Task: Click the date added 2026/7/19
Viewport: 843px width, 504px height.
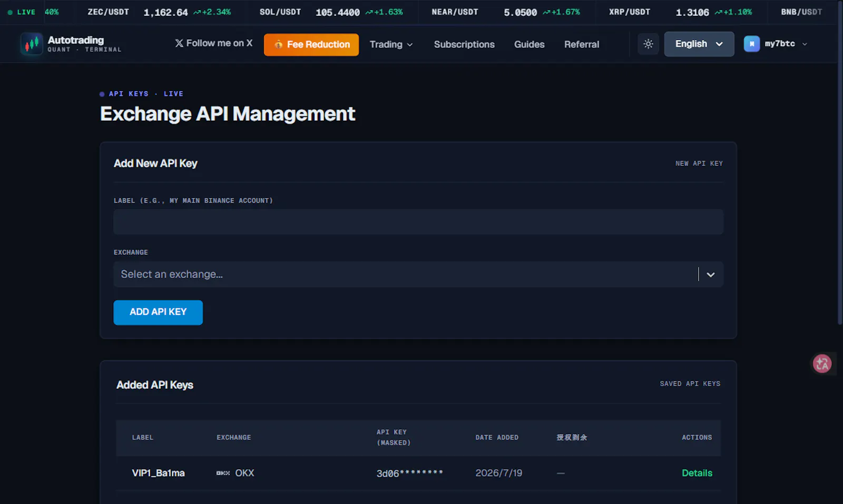Action: pos(498,473)
